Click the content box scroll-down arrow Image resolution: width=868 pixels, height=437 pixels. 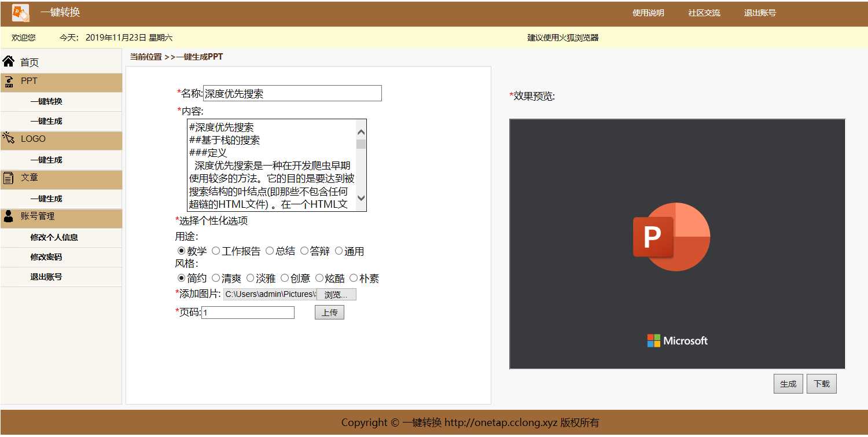point(361,198)
